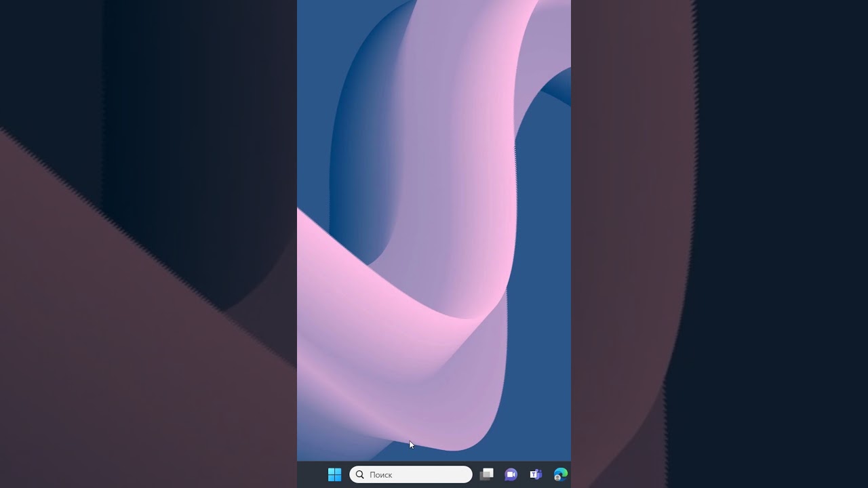Open Microsoft Teams from the taskbar

coord(536,474)
